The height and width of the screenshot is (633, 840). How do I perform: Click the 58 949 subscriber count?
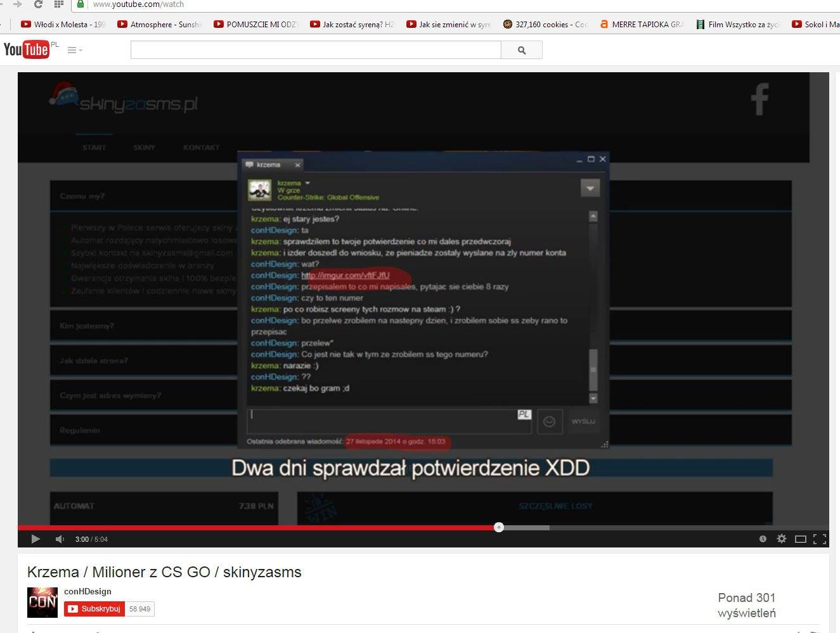coord(139,609)
